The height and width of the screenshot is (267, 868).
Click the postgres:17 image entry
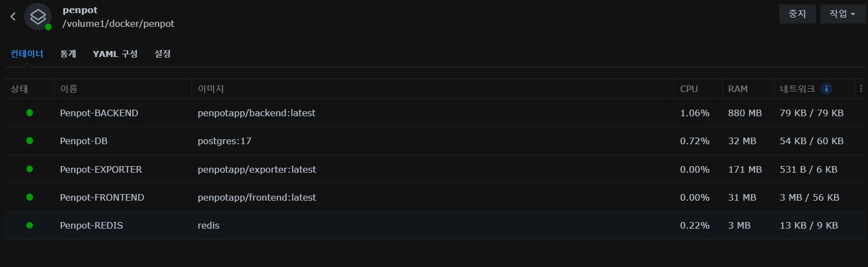(x=224, y=141)
